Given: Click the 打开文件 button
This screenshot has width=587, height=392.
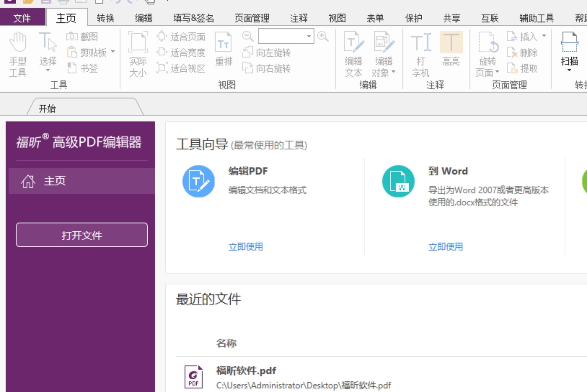Looking at the screenshot, I should pos(81,235).
